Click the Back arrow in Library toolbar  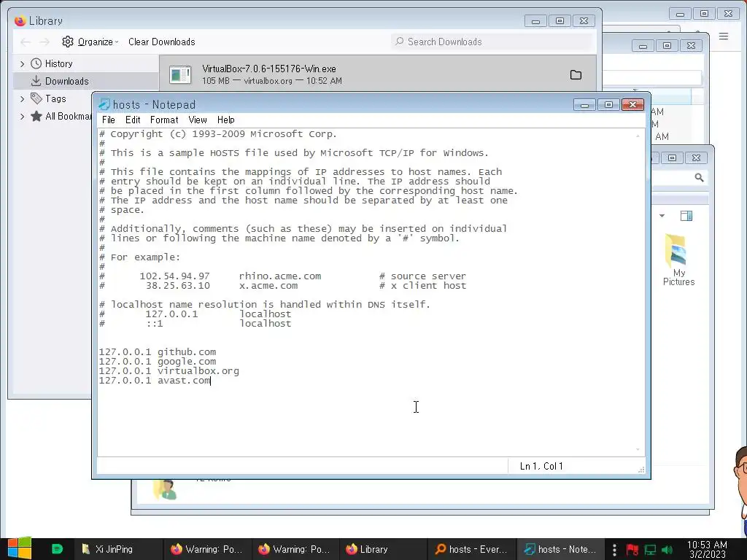coord(26,42)
